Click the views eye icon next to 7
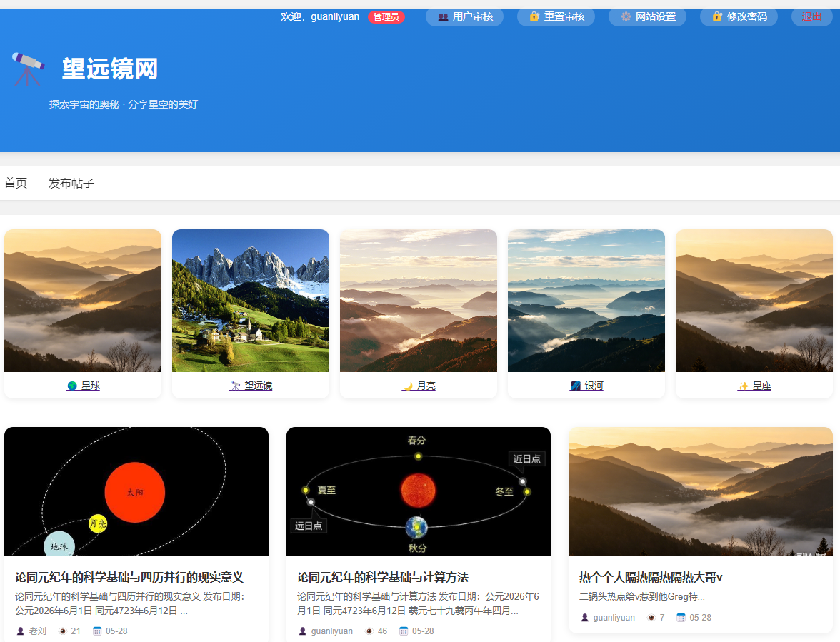 click(x=651, y=618)
